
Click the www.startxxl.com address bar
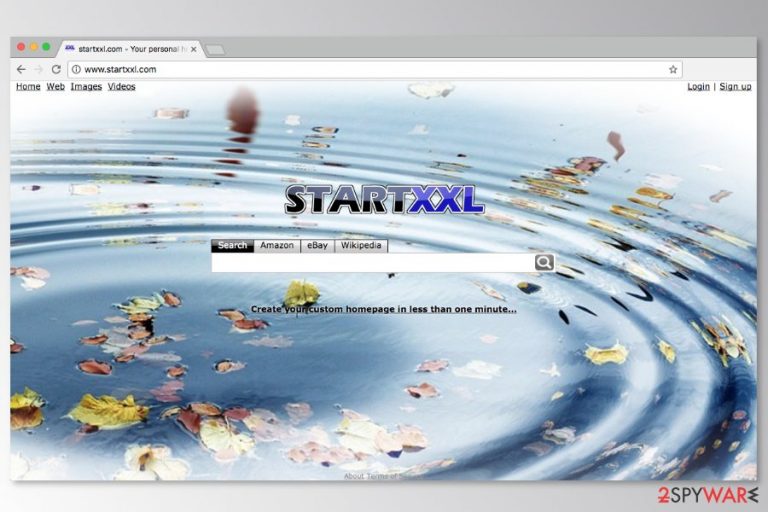[x=375, y=70]
